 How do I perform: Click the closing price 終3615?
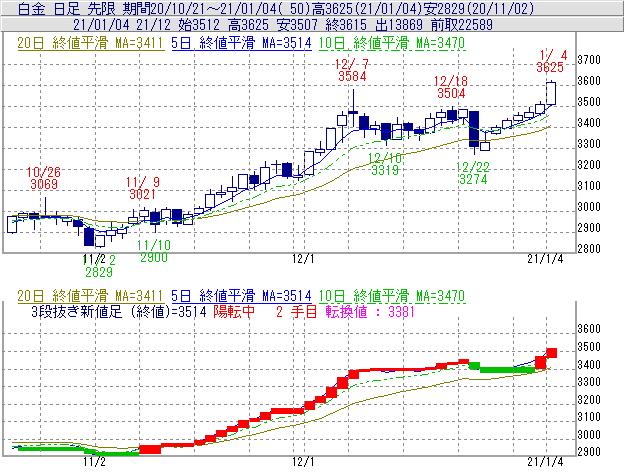coord(346,25)
